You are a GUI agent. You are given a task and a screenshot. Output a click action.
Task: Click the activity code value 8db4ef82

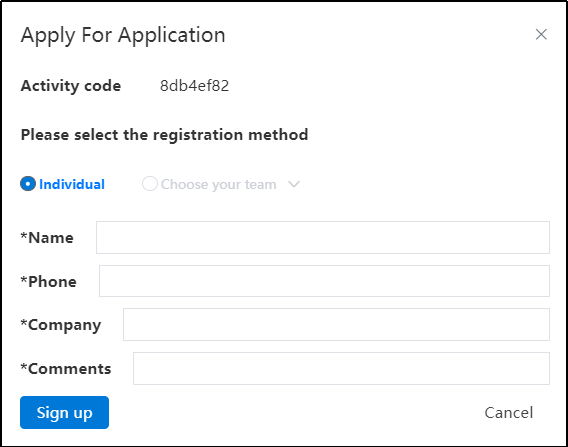click(x=195, y=86)
